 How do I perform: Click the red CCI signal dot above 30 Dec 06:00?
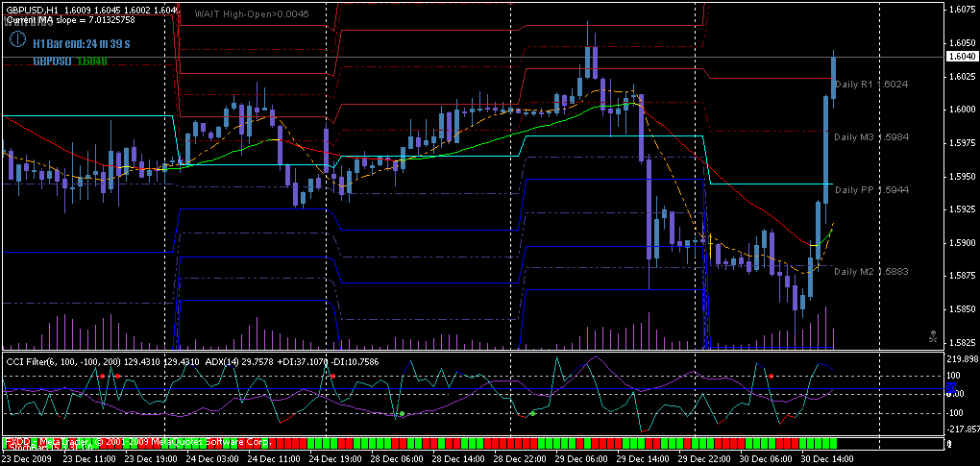[772, 376]
